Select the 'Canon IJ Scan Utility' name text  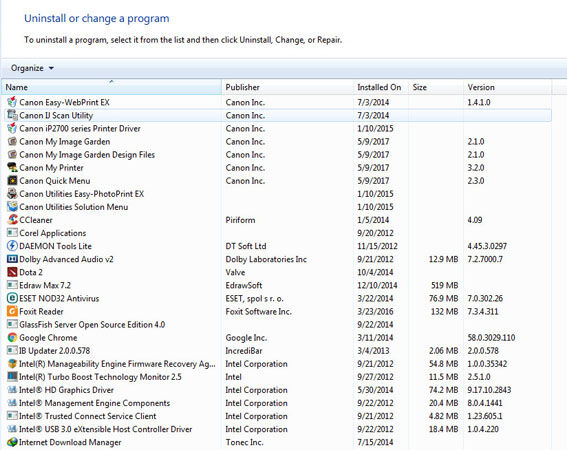coord(56,115)
